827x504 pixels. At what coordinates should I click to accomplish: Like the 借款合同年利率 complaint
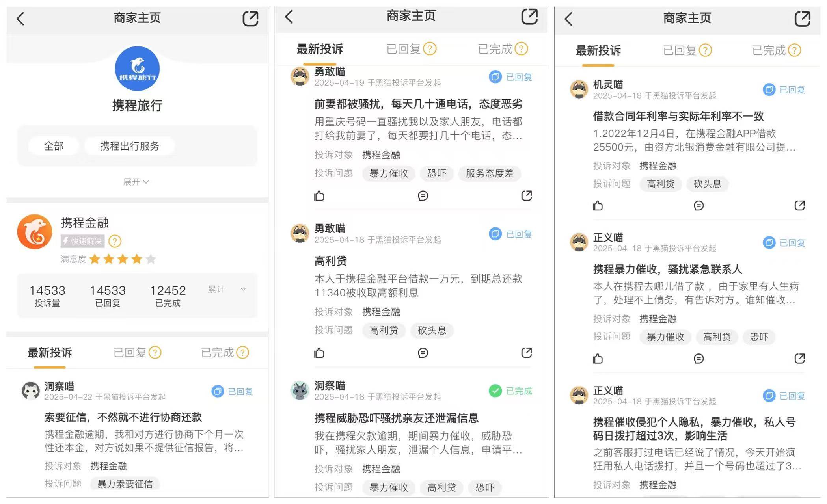(x=598, y=205)
